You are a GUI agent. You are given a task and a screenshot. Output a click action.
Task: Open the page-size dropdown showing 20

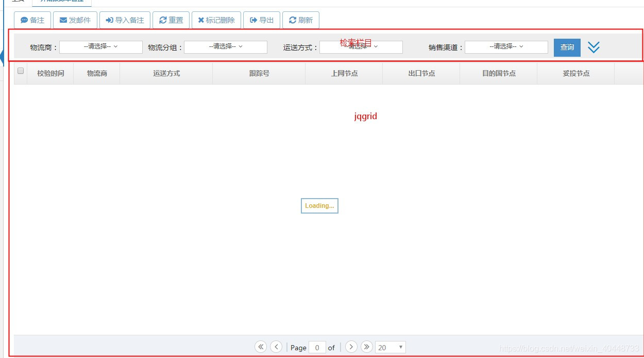click(x=390, y=347)
